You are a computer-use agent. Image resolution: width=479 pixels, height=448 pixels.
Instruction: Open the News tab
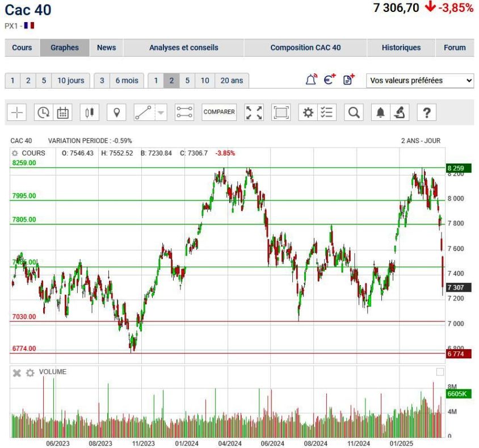(106, 48)
